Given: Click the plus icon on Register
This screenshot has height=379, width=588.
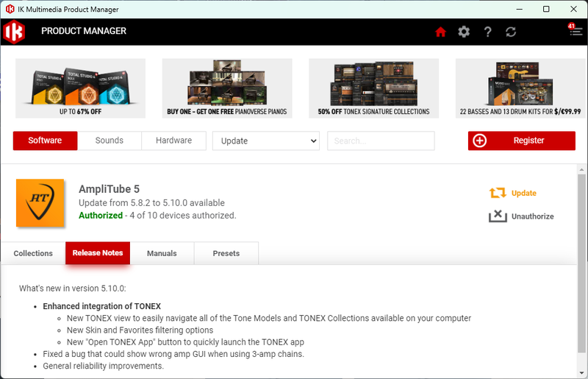Looking at the screenshot, I should pyautogui.click(x=480, y=141).
